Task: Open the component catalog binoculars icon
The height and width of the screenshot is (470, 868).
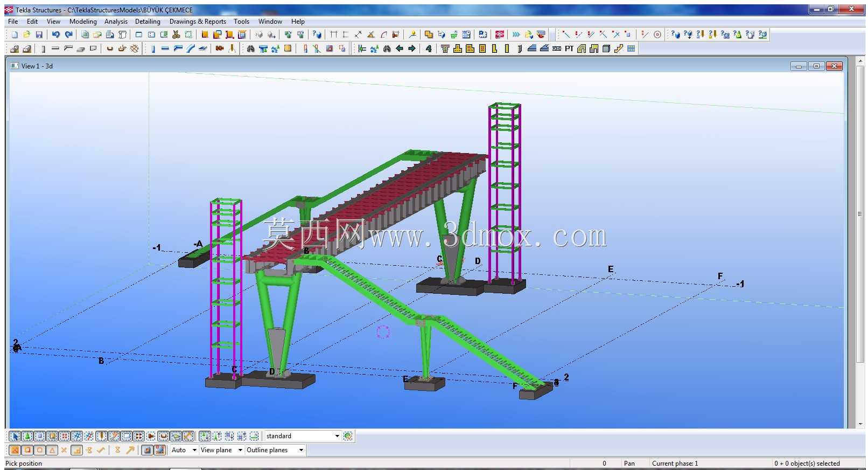Action: coord(250,49)
